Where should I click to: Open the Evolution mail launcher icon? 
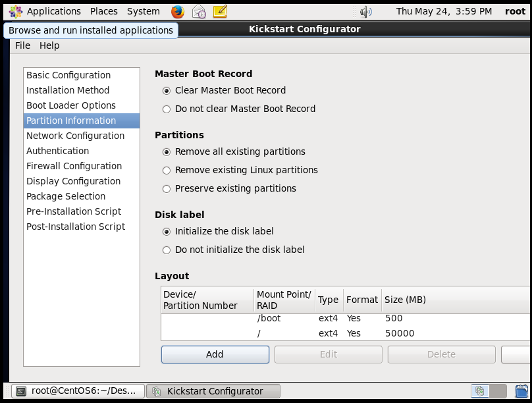click(x=199, y=12)
